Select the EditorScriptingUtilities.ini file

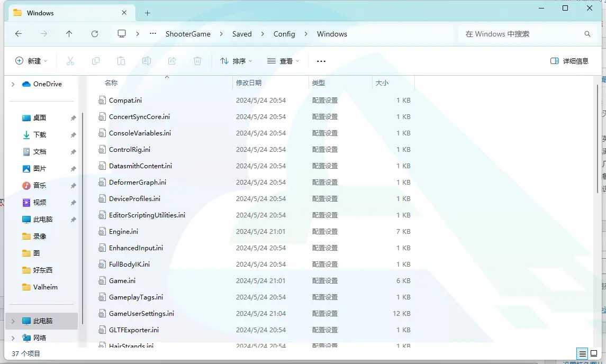[x=147, y=215]
